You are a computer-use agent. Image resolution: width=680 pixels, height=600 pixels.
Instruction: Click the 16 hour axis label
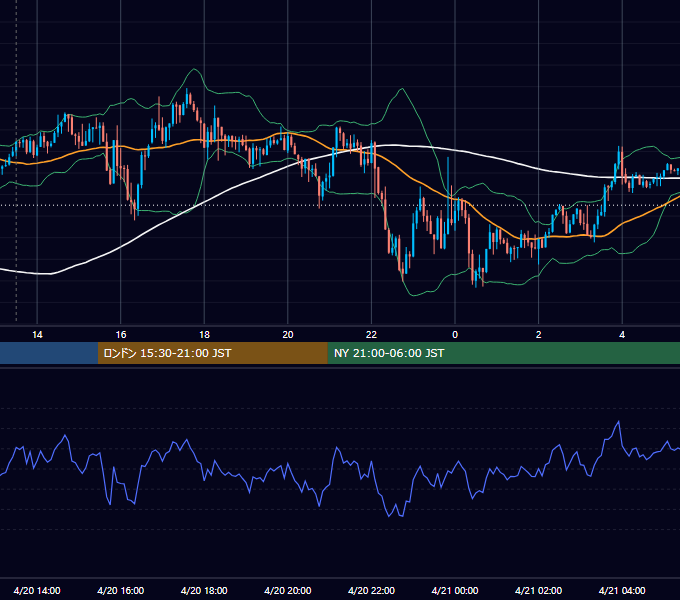click(x=121, y=335)
